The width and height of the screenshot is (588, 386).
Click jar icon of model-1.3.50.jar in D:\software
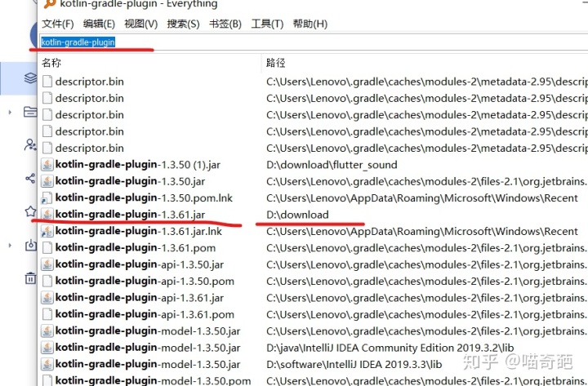click(47, 364)
